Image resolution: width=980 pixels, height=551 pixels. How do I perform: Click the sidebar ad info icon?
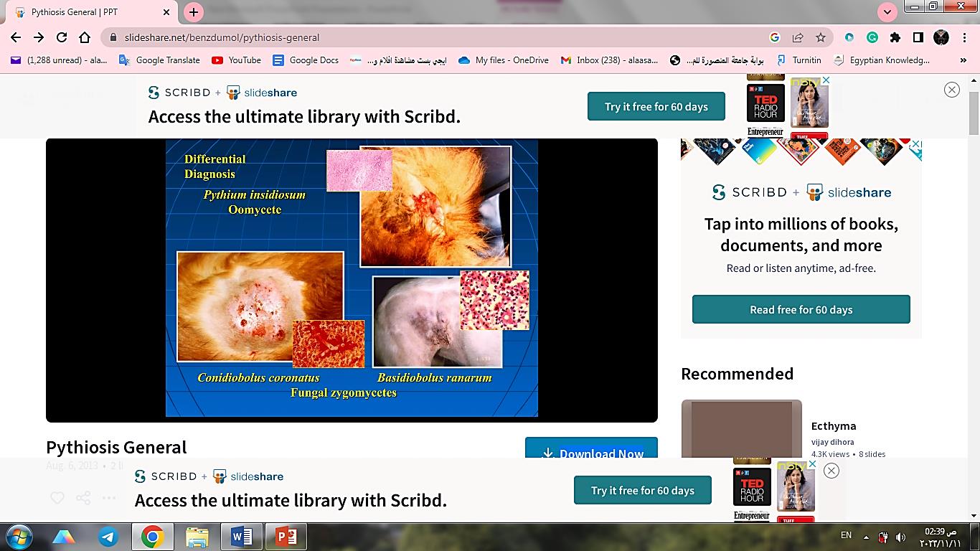(915, 145)
